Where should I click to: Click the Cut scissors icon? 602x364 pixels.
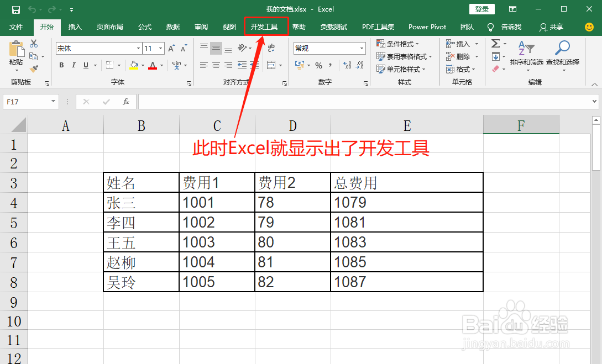[34, 43]
